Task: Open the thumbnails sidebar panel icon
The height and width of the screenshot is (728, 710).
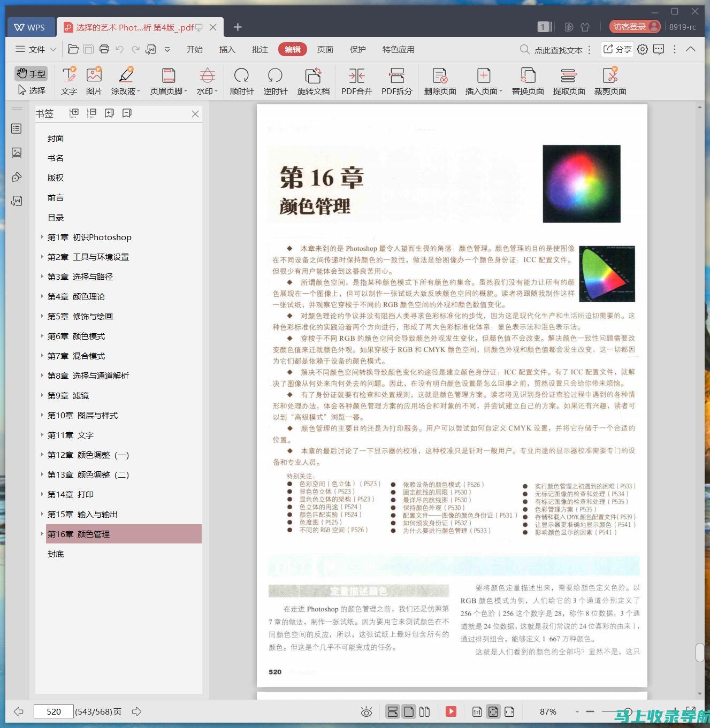Action: point(17,153)
